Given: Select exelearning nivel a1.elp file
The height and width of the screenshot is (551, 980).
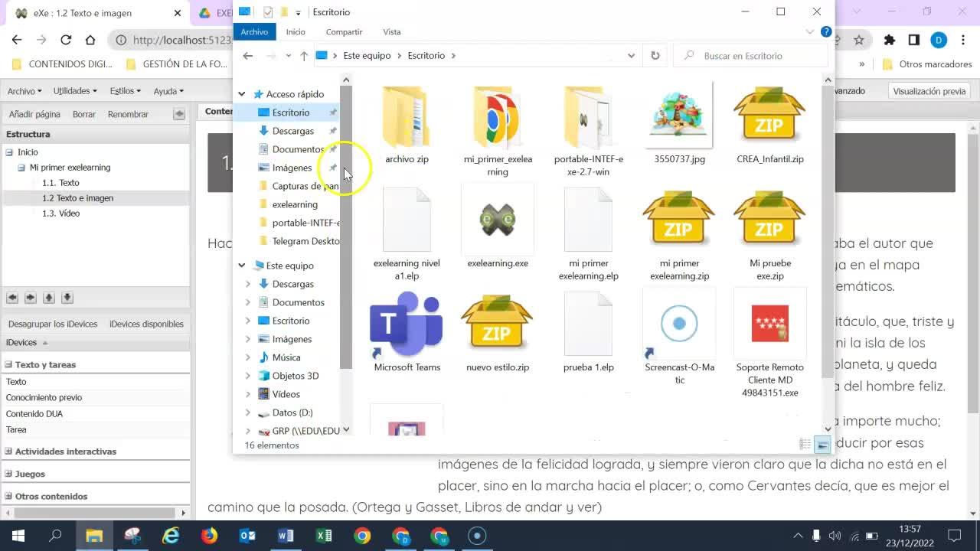Looking at the screenshot, I should tap(407, 234).
